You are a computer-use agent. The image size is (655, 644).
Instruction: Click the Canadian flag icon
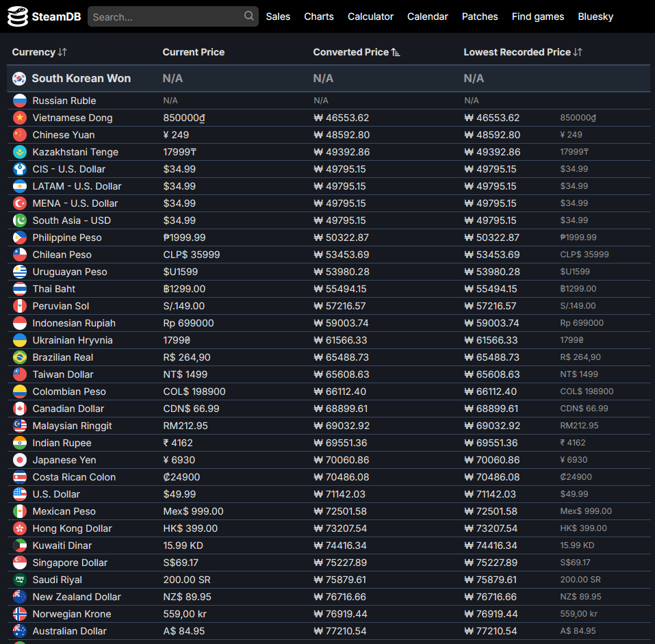pyautogui.click(x=20, y=409)
